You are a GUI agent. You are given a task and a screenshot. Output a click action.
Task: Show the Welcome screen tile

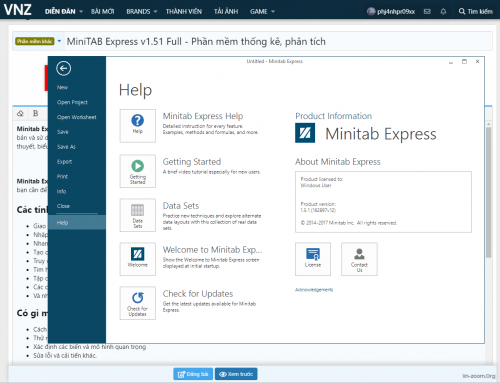click(138, 259)
